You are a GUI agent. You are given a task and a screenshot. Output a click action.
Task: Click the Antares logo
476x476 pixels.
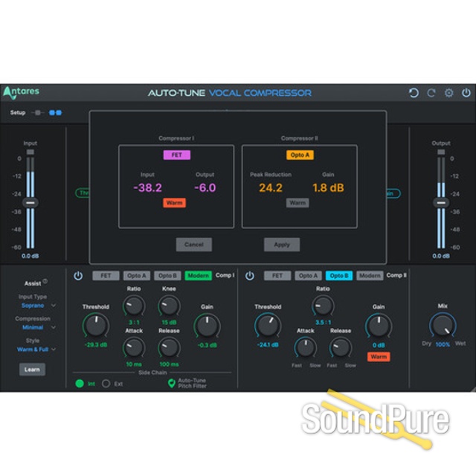pyautogui.click(x=22, y=92)
